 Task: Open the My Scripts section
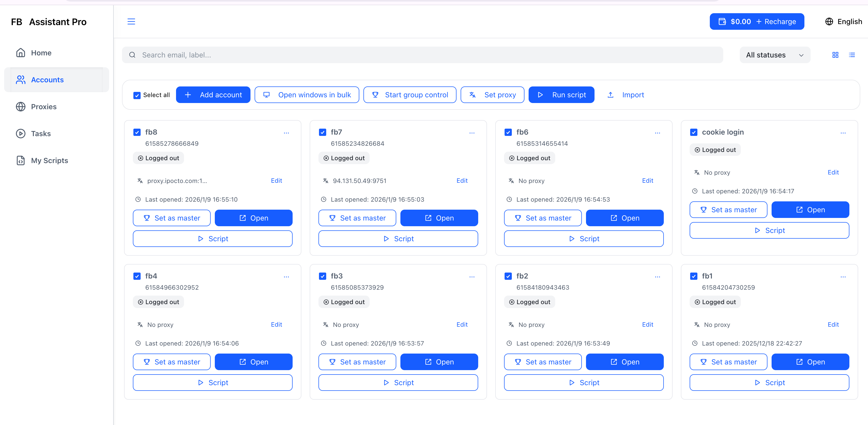[49, 160]
